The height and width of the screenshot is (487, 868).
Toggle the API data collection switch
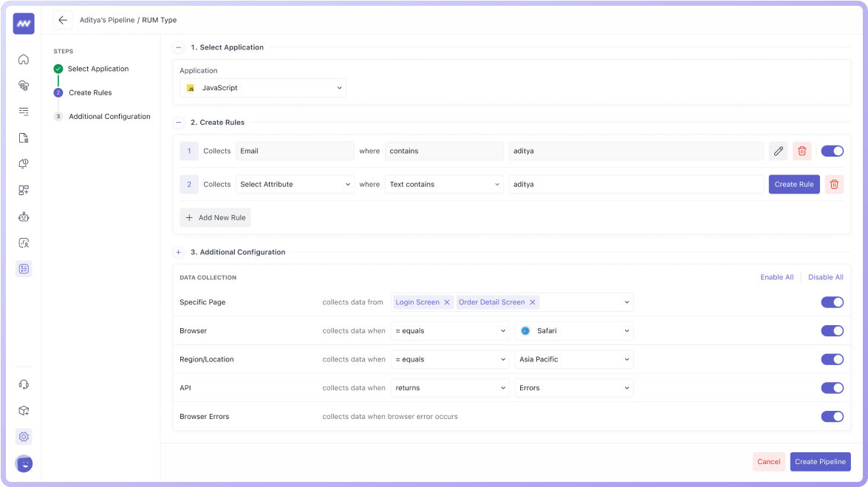click(832, 388)
